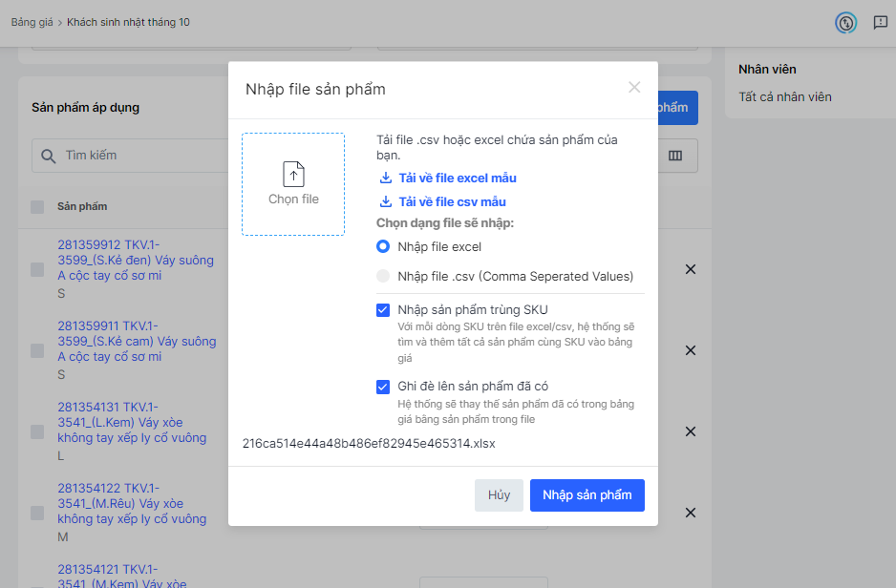The width and height of the screenshot is (896, 588).
Task: Open product 281354122 Váy xòe M.Rêu link
Action: [x=132, y=503]
